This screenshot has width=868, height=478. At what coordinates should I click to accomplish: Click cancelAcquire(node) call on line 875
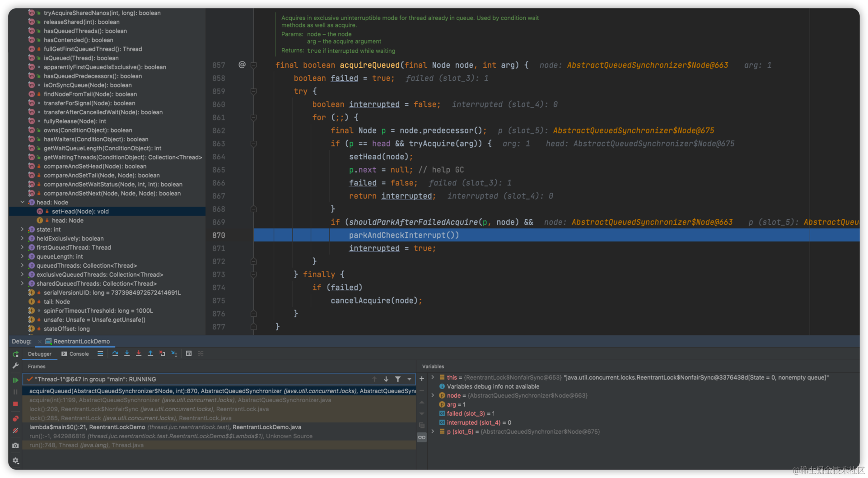(376, 301)
